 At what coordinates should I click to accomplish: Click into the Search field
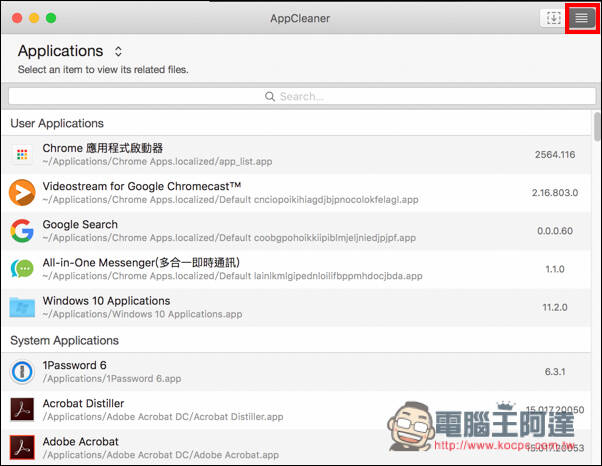click(302, 96)
